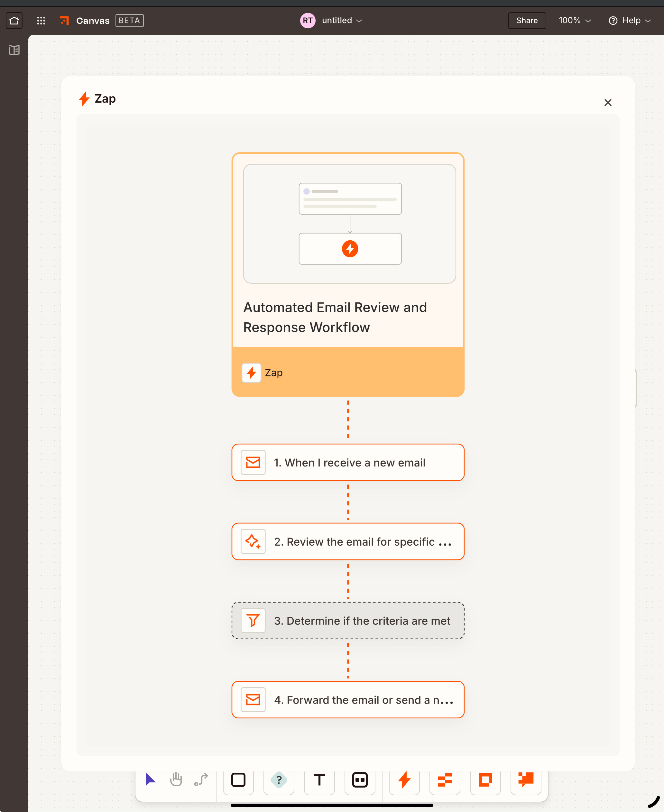Viewport: 664px width, 812px height.
Task: Add an Interfaces step with the square icon
Action: click(x=485, y=780)
